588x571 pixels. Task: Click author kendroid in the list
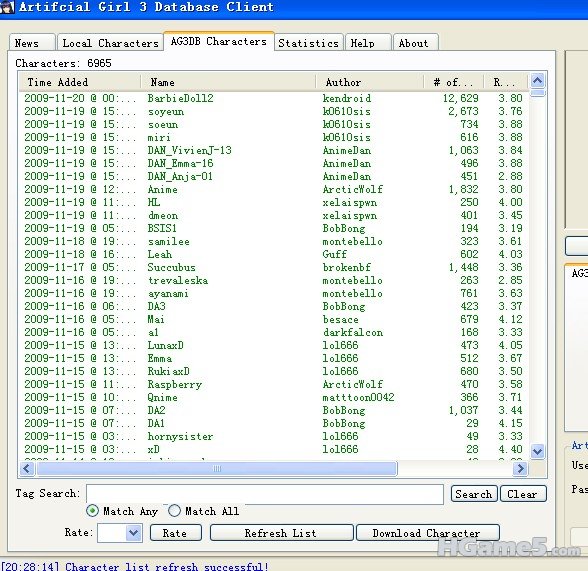[347, 98]
